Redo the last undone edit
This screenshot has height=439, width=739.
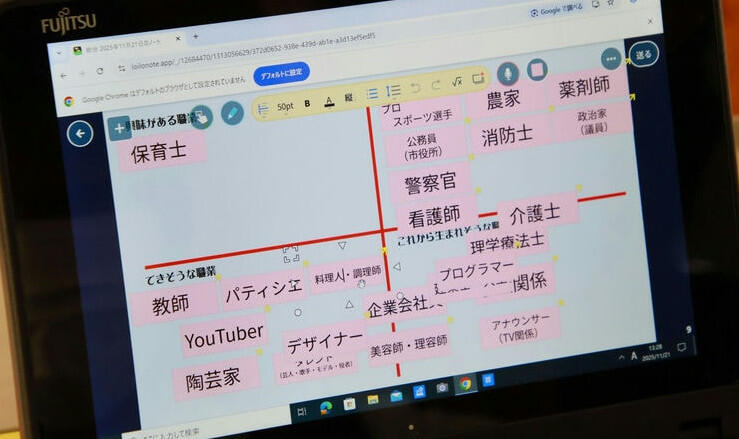pyautogui.click(x=435, y=85)
